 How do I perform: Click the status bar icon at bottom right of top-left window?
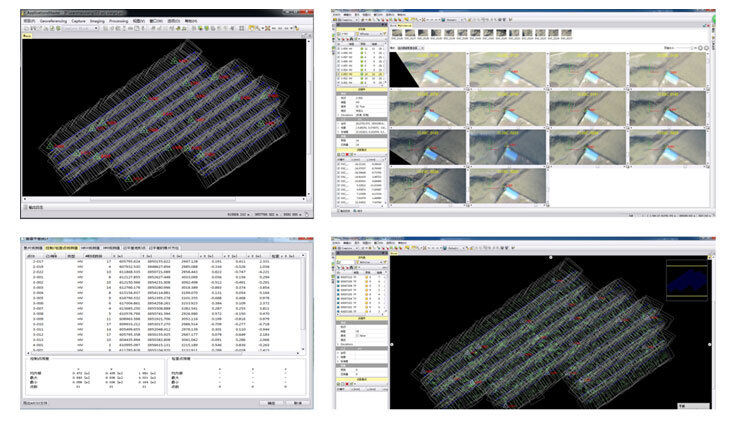[306, 213]
